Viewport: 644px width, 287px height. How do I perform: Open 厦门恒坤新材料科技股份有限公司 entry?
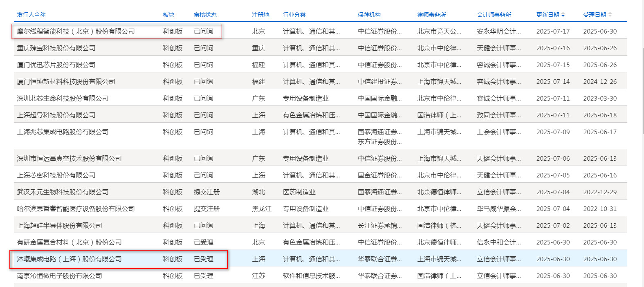pyautogui.click(x=66, y=82)
